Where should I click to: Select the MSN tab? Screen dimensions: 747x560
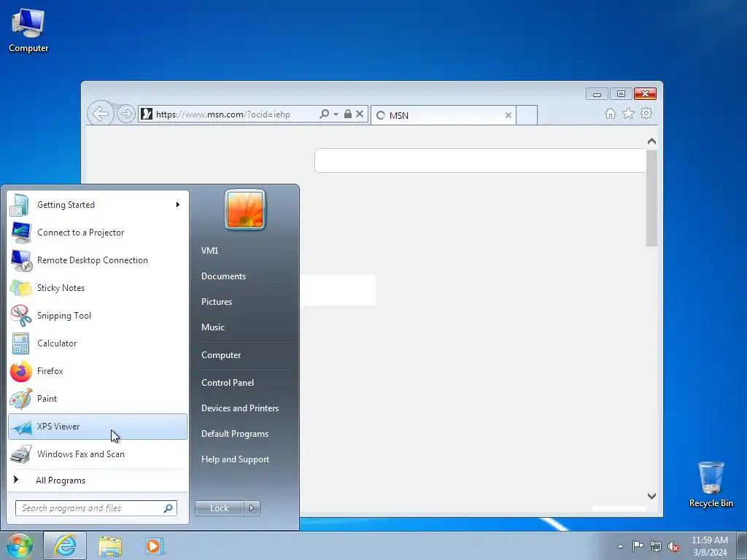coord(443,115)
